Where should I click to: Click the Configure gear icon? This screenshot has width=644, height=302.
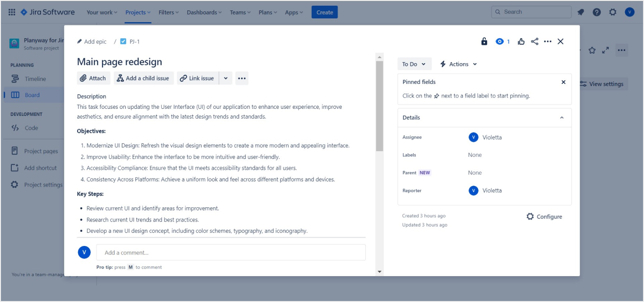(x=530, y=217)
